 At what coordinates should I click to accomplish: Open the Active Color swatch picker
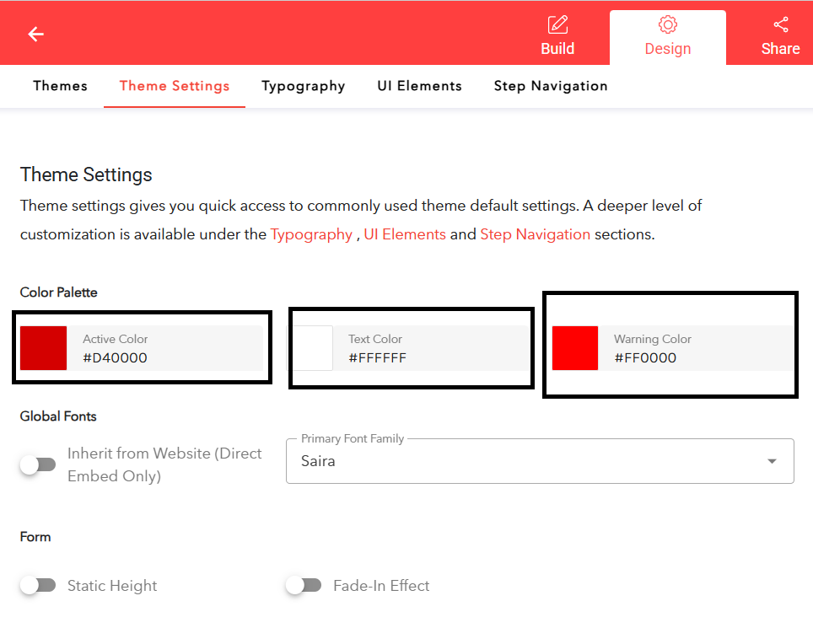(44, 347)
